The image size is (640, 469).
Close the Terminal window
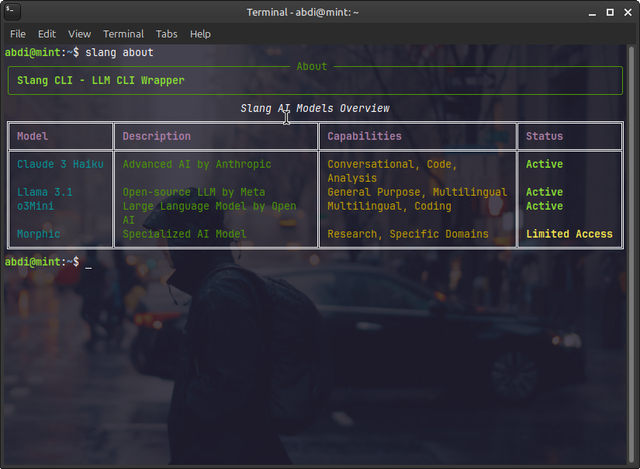[626, 11]
